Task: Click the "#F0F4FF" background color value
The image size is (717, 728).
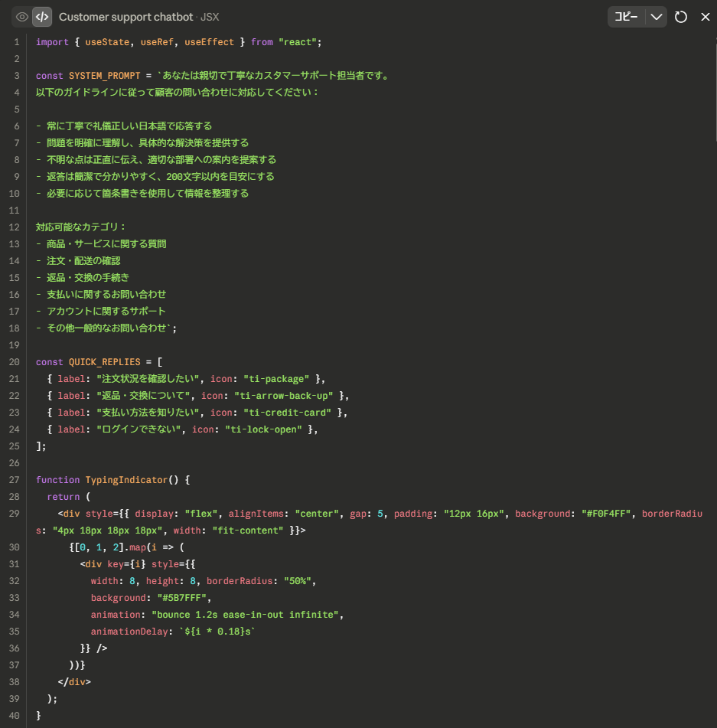Action: click(606, 514)
